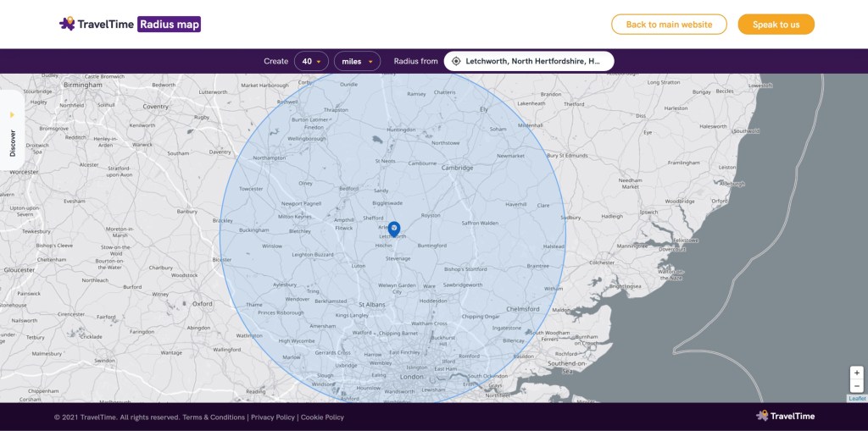Image resolution: width=868 pixels, height=431 pixels.
Task: Click the Speak to us button
Action: pyautogui.click(x=776, y=25)
